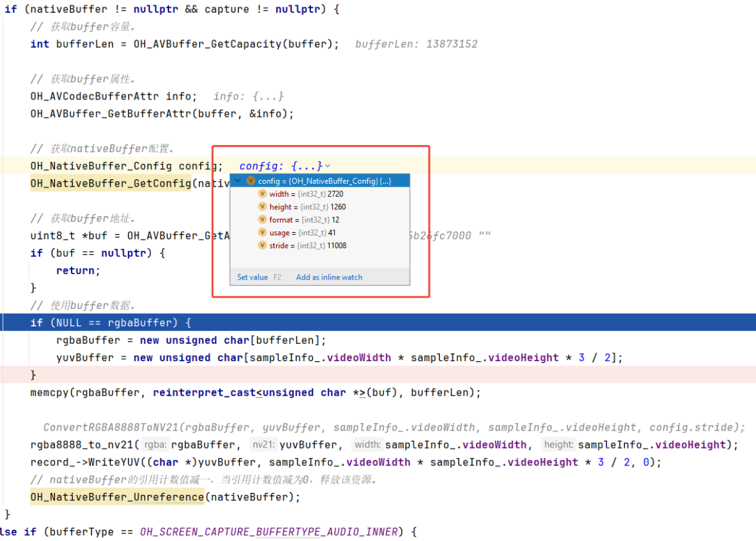This screenshot has height=541, width=756.
Task: Click the Set value link
Action: (252, 277)
